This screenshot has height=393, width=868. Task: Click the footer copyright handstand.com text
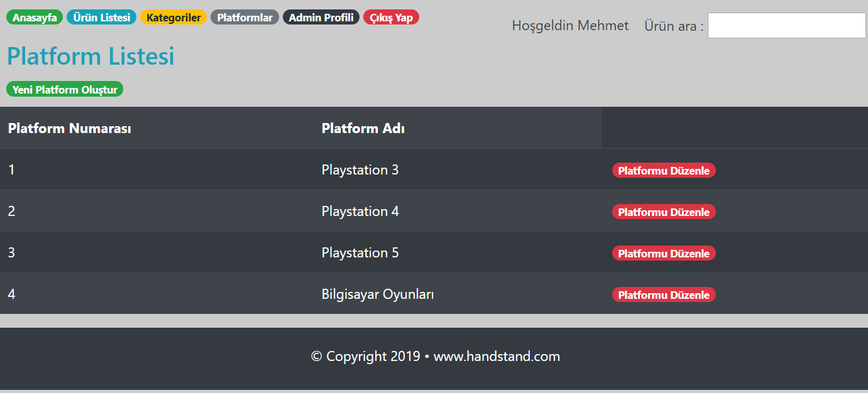435,357
